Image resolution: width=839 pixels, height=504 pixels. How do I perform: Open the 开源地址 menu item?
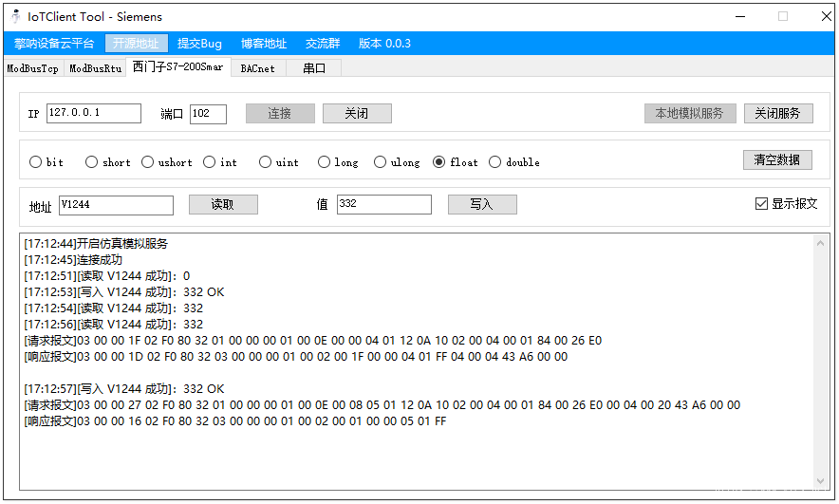(136, 44)
